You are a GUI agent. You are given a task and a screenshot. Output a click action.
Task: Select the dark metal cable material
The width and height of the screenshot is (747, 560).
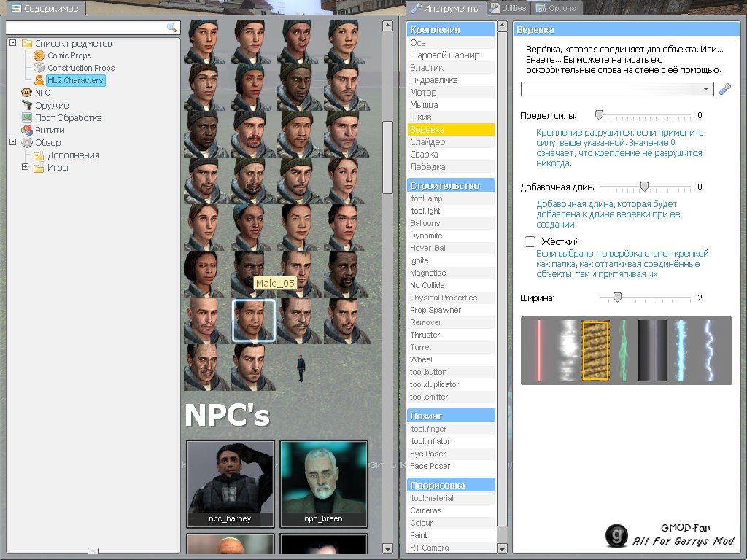point(652,351)
